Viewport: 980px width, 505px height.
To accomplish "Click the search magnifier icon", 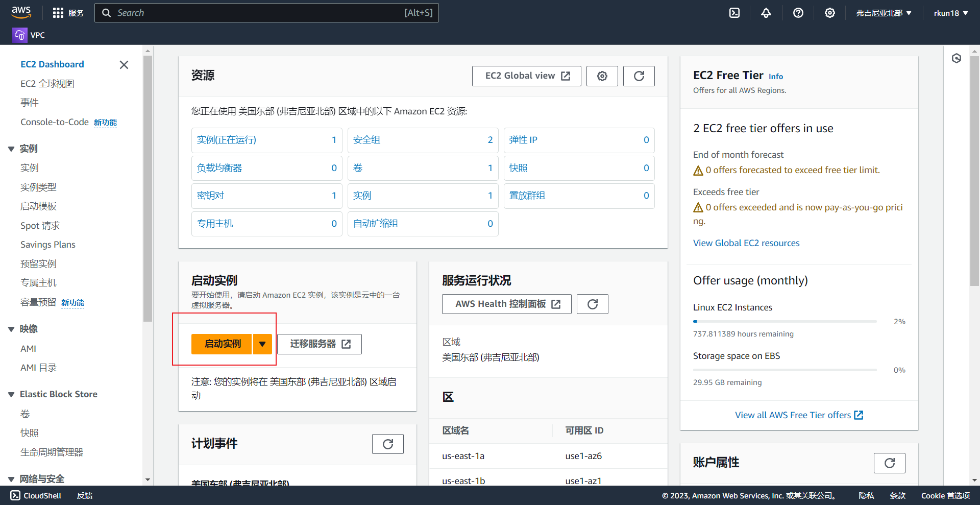I will pyautogui.click(x=106, y=13).
